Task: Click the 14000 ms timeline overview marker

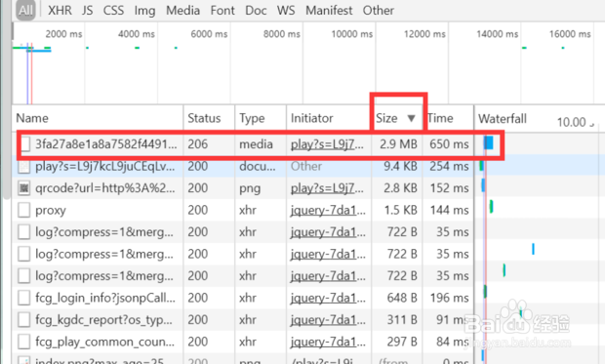Action: coord(497,34)
